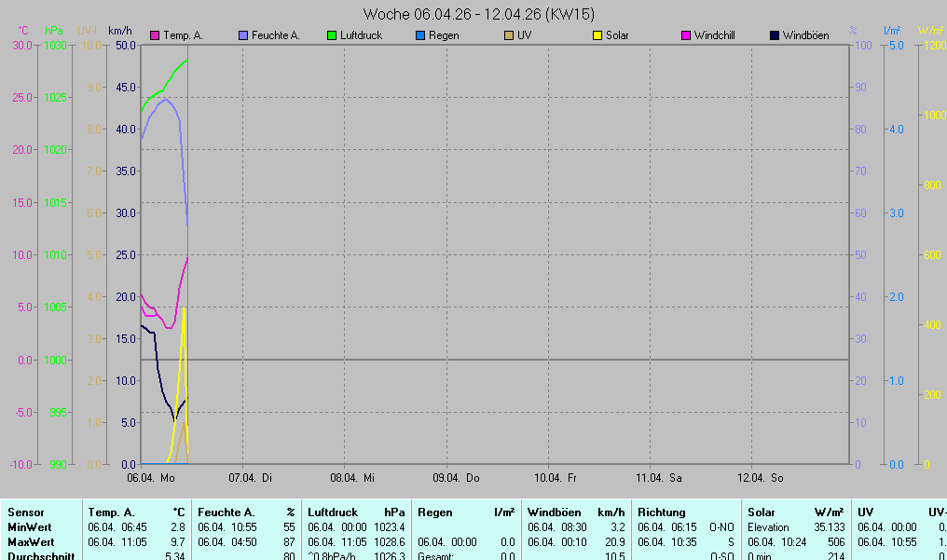Click the magenta Temp. A. legend swatch
The height and width of the screenshot is (560, 947).
[155, 36]
